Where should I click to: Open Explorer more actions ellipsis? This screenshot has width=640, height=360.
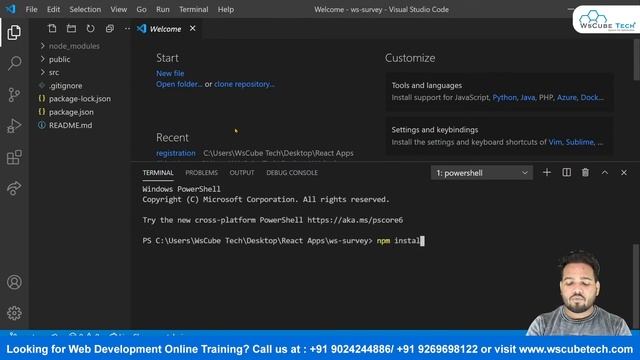(x=127, y=29)
